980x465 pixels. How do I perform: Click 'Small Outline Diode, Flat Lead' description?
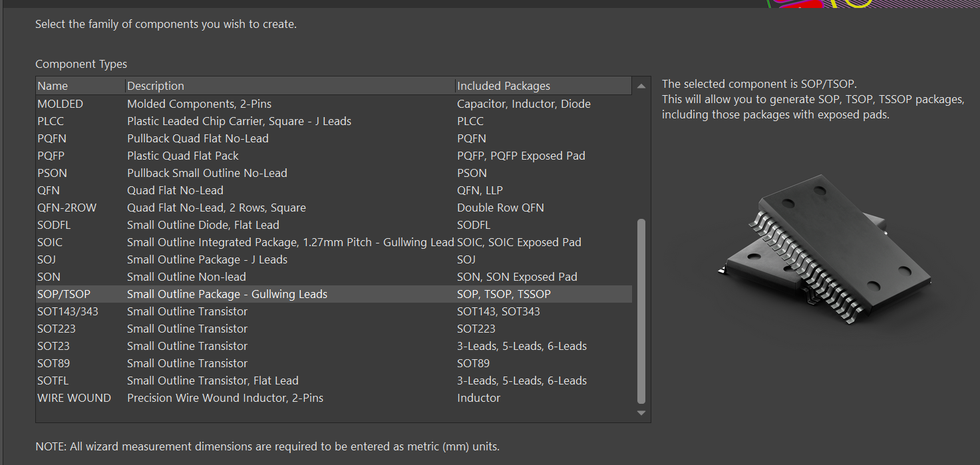203,225
